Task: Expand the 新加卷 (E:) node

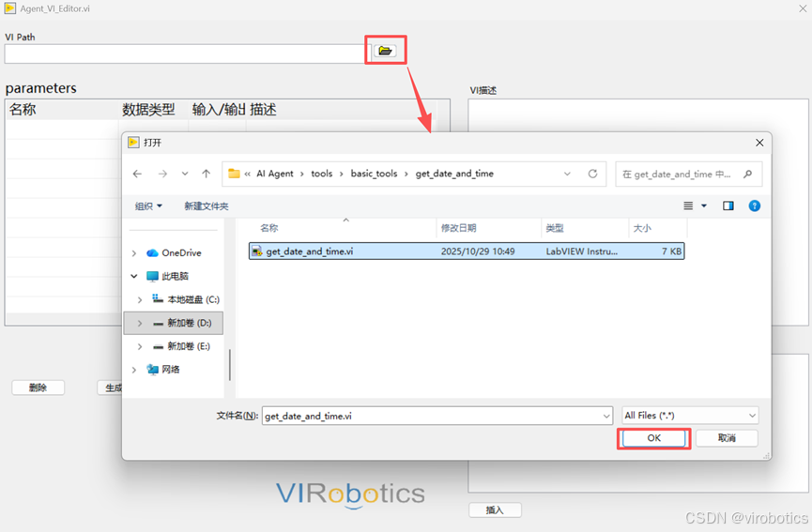Action: (140, 346)
